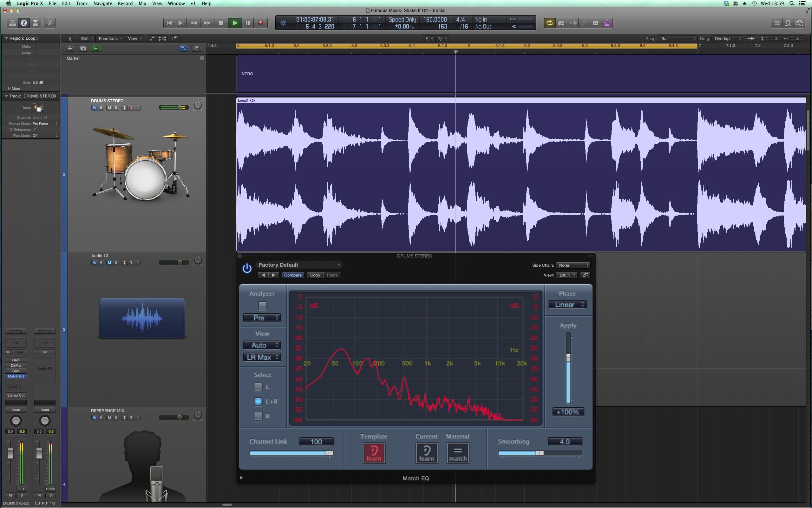Open the Navigate menu
This screenshot has height=508, width=812.
[103, 3]
